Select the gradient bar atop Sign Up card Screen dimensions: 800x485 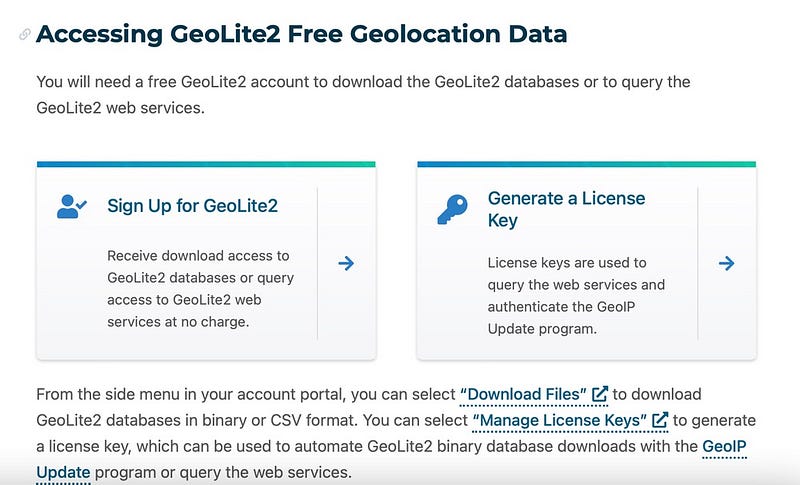[206, 164]
